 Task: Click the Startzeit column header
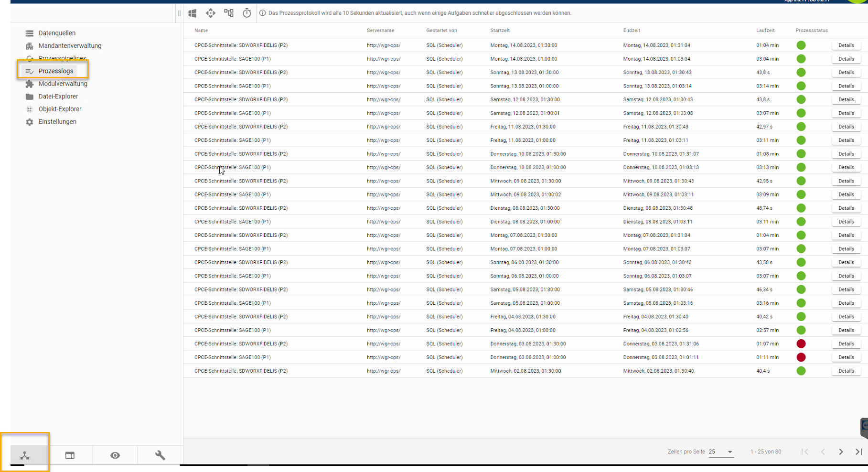coord(500,31)
